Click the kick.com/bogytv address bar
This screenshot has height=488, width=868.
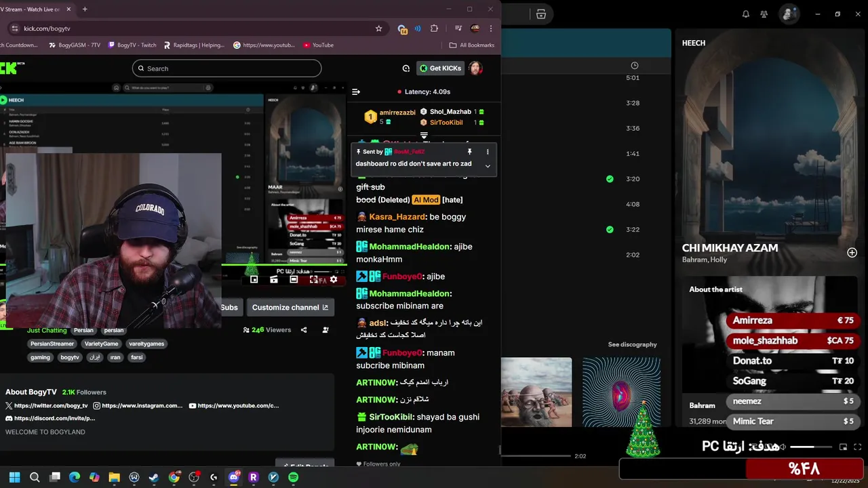coord(197,28)
